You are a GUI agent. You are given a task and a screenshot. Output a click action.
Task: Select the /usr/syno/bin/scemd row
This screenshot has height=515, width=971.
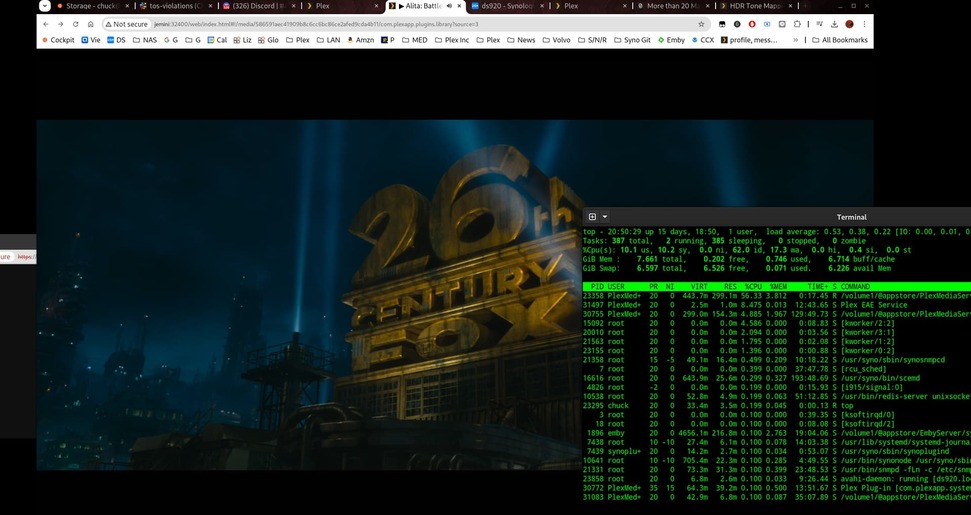[x=777, y=378]
